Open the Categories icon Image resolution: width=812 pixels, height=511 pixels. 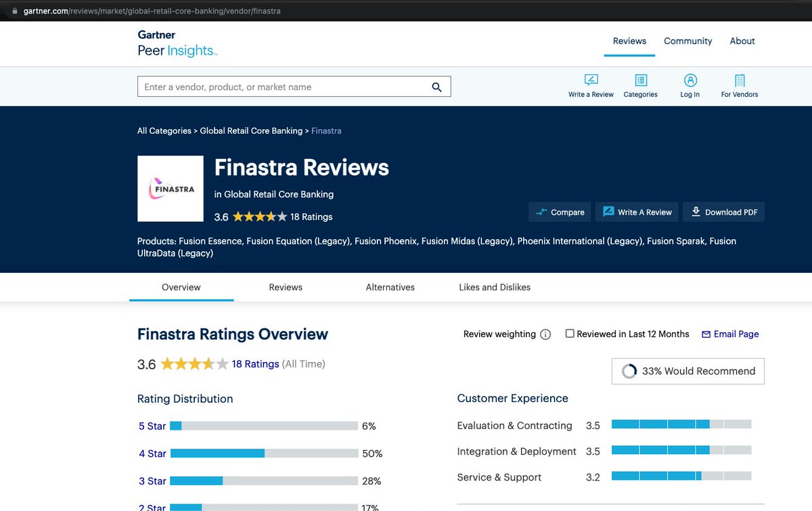640,86
